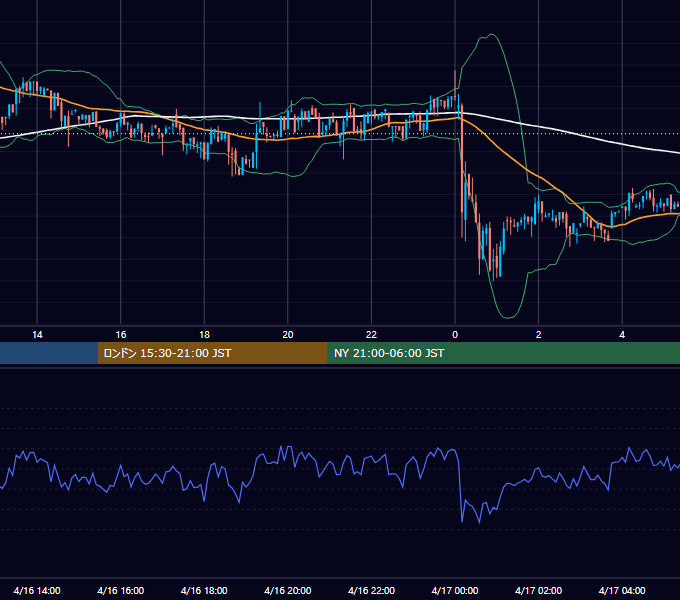The image size is (680, 600).
Task: Select the blue session bar left of London
Action: pos(49,353)
